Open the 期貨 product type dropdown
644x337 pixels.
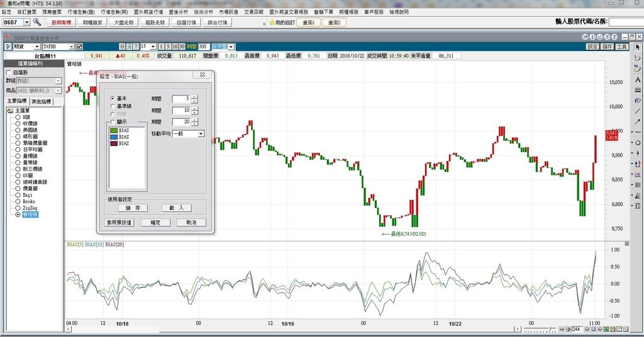[36, 47]
